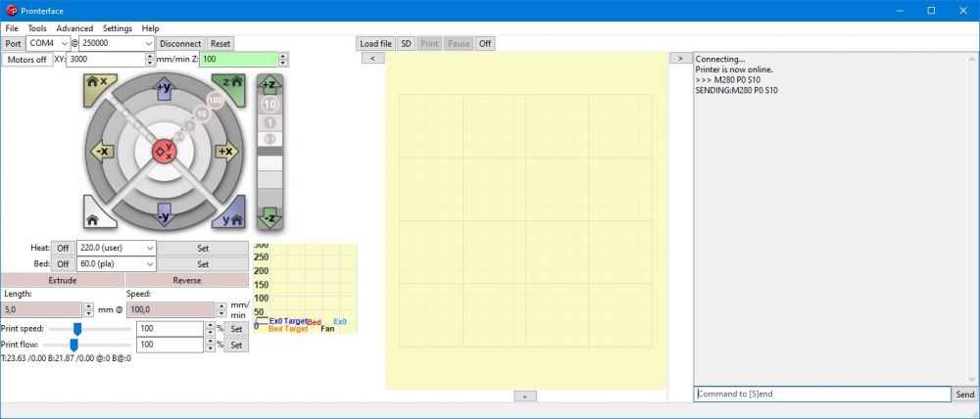Select 10 step circle on XY dial
This screenshot has width=980, height=419.
coord(201,114)
